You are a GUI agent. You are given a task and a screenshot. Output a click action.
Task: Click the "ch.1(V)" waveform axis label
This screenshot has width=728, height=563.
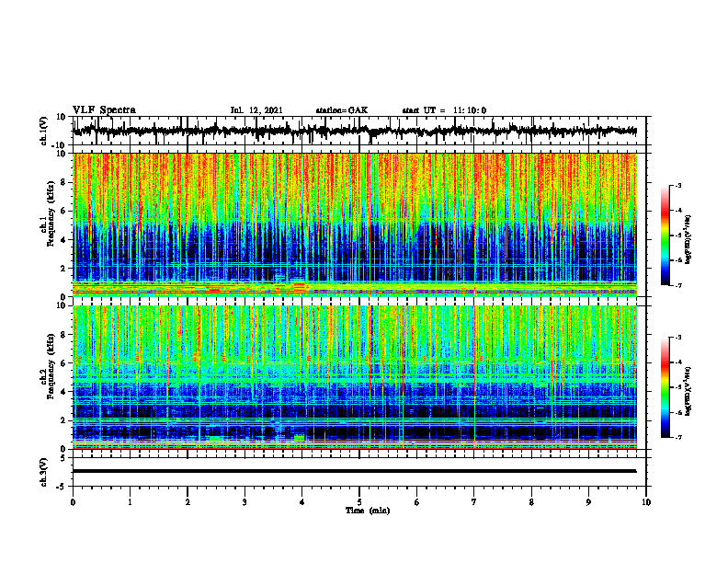[43, 131]
